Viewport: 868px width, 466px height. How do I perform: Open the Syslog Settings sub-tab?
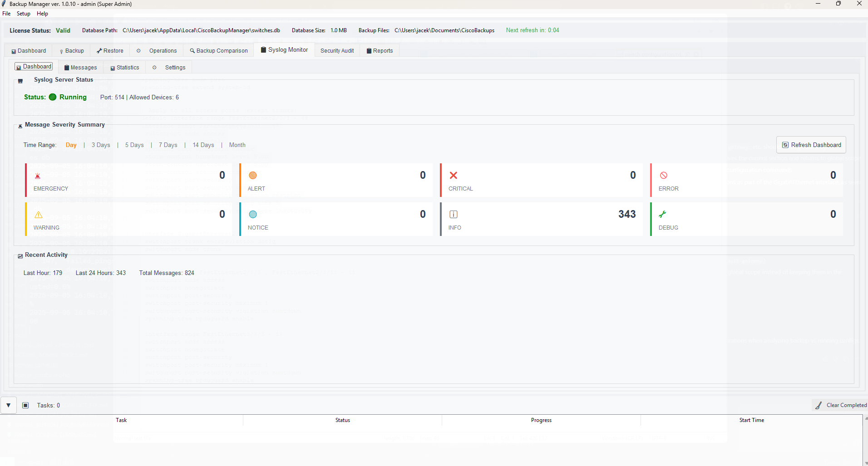[x=169, y=68]
